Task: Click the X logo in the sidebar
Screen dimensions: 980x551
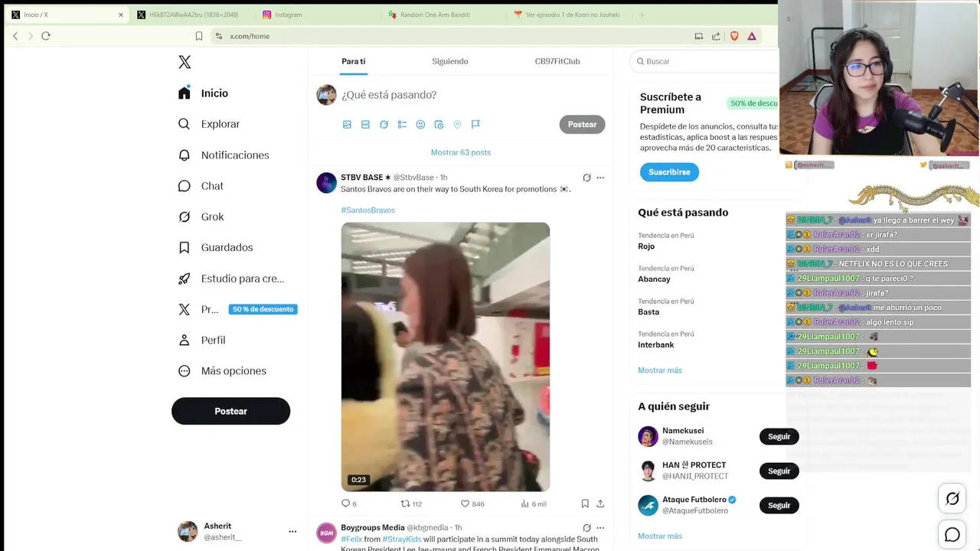Action: point(185,62)
